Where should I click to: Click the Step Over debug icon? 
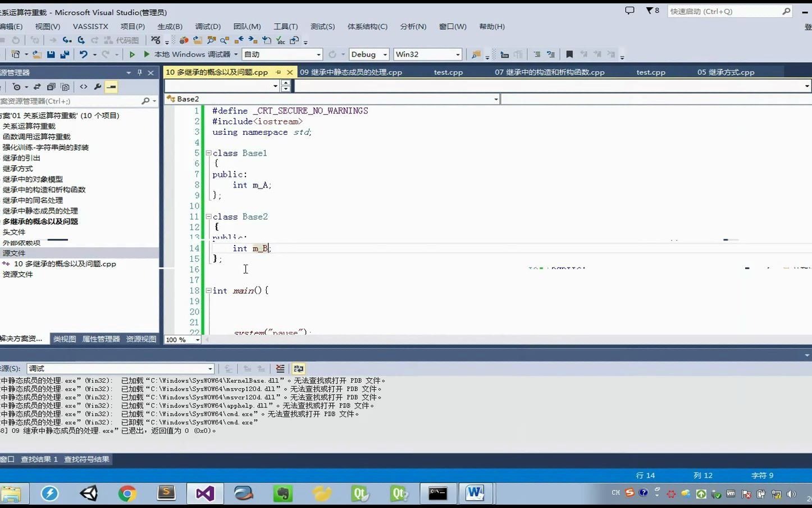(81, 40)
